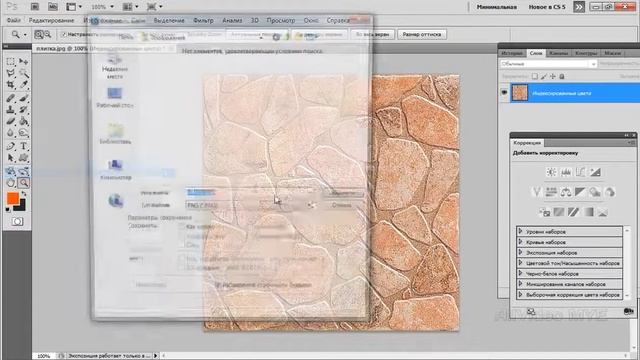Switch to the История tab
This screenshot has height=360, width=640.
click(511, 53)
